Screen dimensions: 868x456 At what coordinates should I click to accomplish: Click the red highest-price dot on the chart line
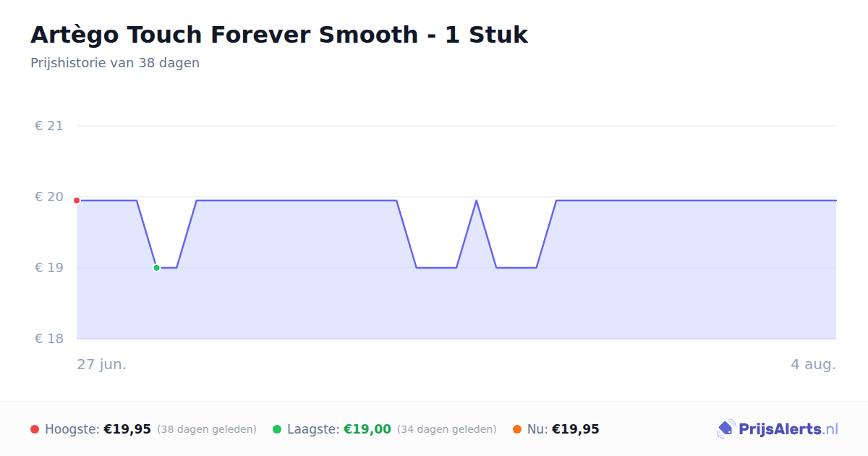tap(77, 200)
